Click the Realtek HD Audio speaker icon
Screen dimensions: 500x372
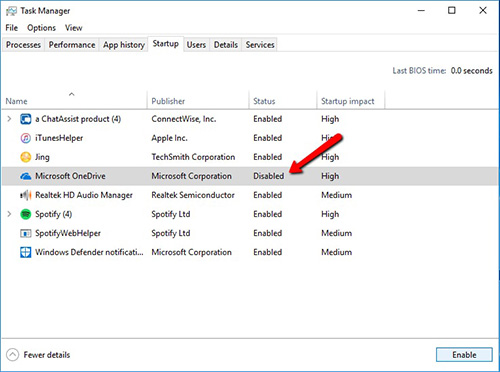pyautogui.click(x=26, y=195)
